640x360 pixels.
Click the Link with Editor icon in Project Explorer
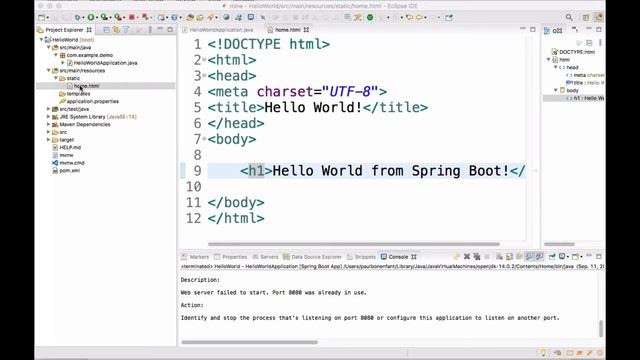116,30
